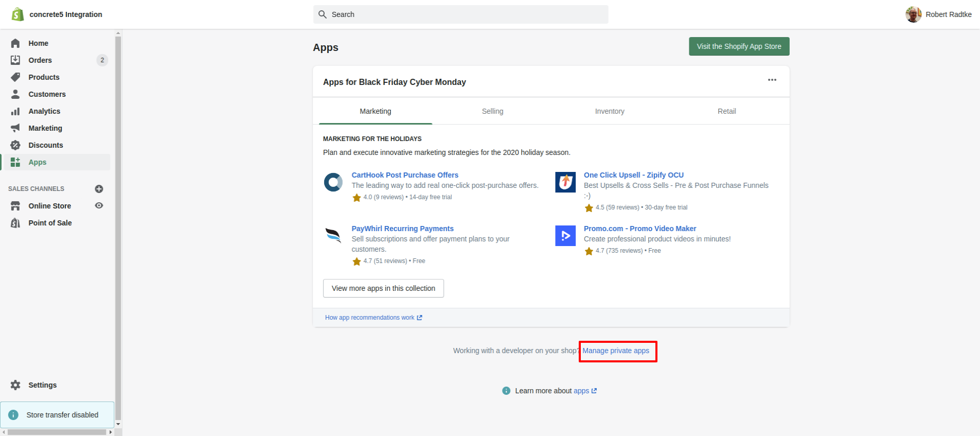The image size is (980, 436).
Task: Click sidebar horizontal scrollbar right arrow
Action: (111, 432)
